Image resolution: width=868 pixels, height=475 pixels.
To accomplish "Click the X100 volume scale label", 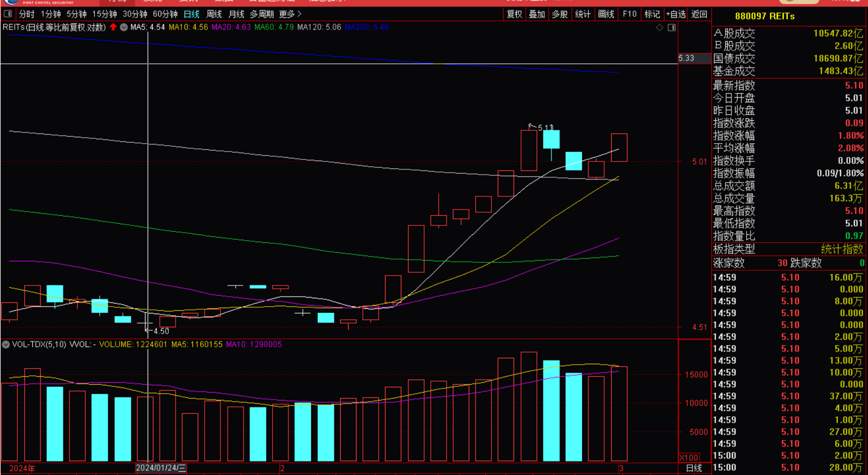I will (x=689, y=458).
